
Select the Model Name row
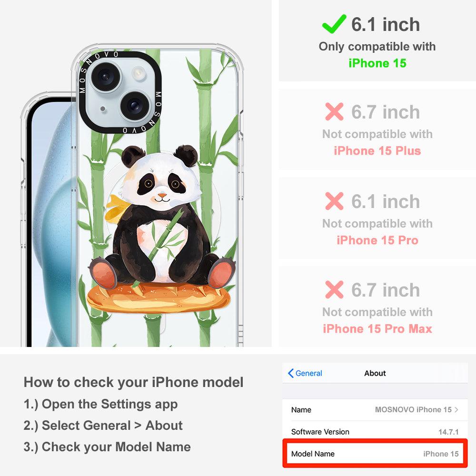pos(375,454)
